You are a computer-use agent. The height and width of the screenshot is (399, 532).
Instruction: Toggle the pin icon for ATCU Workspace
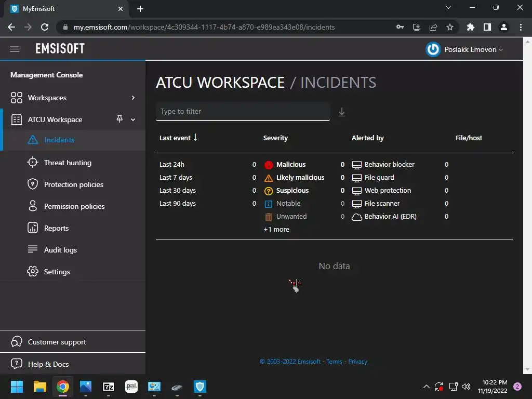point(119,119)
